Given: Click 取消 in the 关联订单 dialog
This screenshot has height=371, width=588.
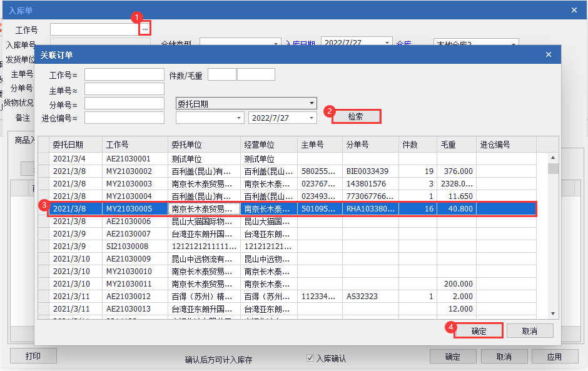Looking at the screenshot, I should click(x=529, y=331).
